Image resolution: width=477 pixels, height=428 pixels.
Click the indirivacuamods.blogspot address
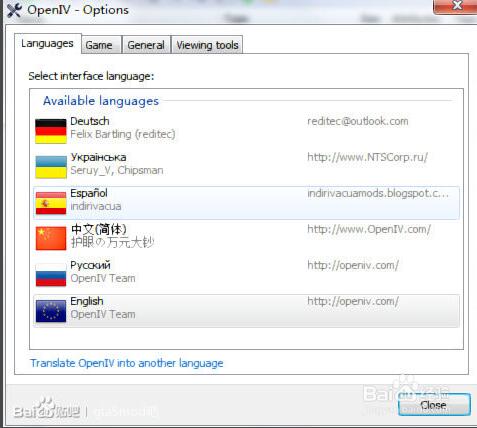pyautogui.click(x=378, y=193)
